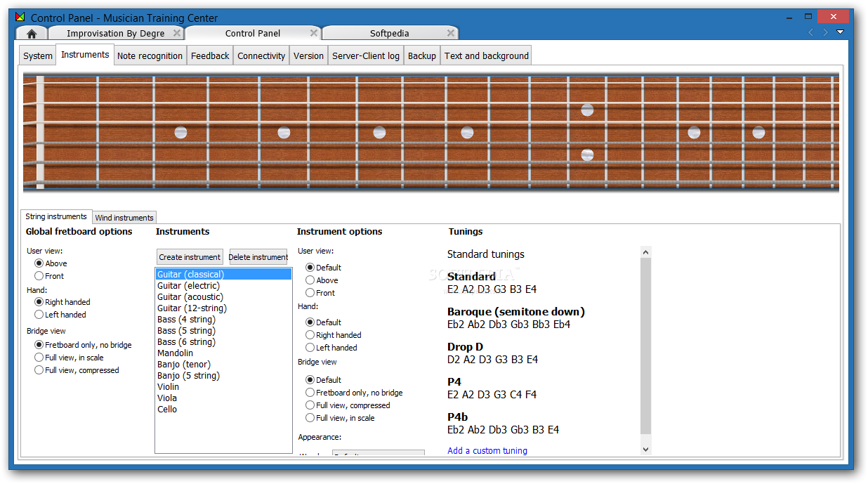
Task: Switch to the Version tab
Action: (x=309, y=55)
